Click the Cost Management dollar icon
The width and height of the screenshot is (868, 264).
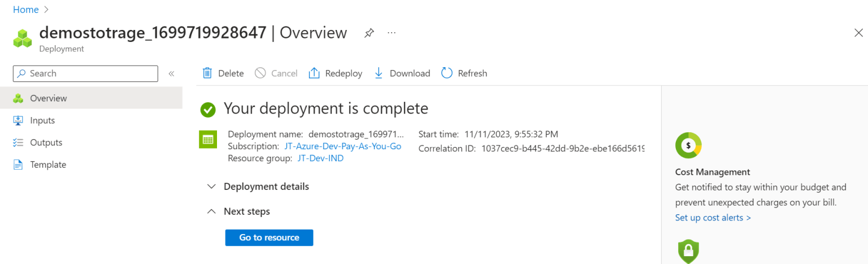688,145
